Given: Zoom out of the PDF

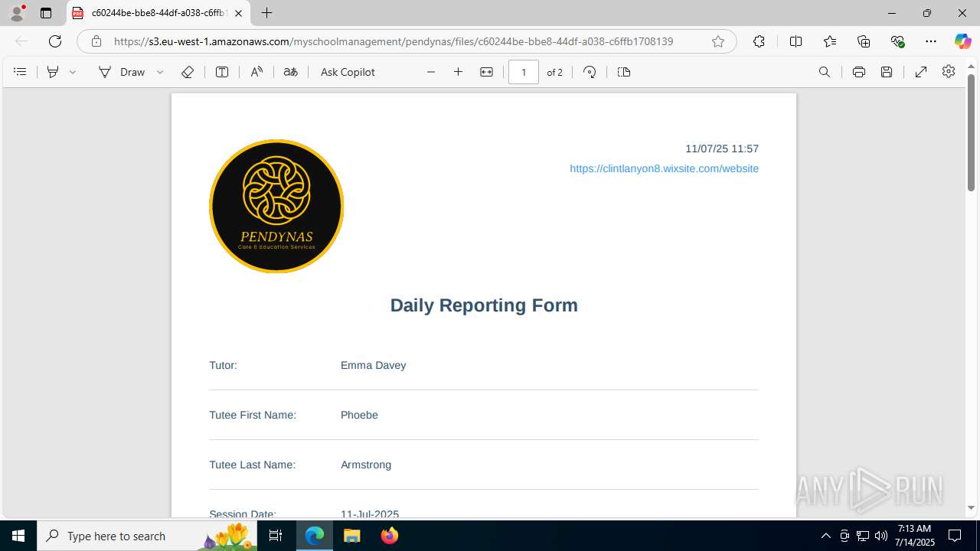Looking at the screenshot, I should click(431, 72).
